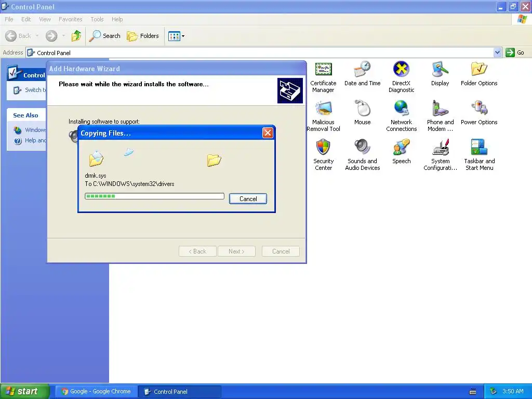Open the Folder Options icon
This screenshot has width=532, height=399.
click(479, 74)
